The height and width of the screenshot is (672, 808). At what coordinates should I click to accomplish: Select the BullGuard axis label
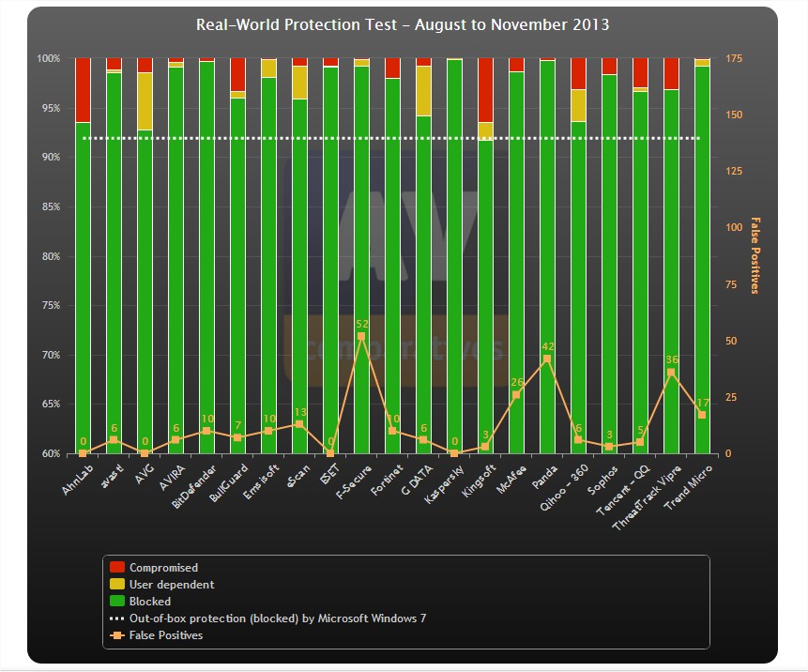(229, 482)
